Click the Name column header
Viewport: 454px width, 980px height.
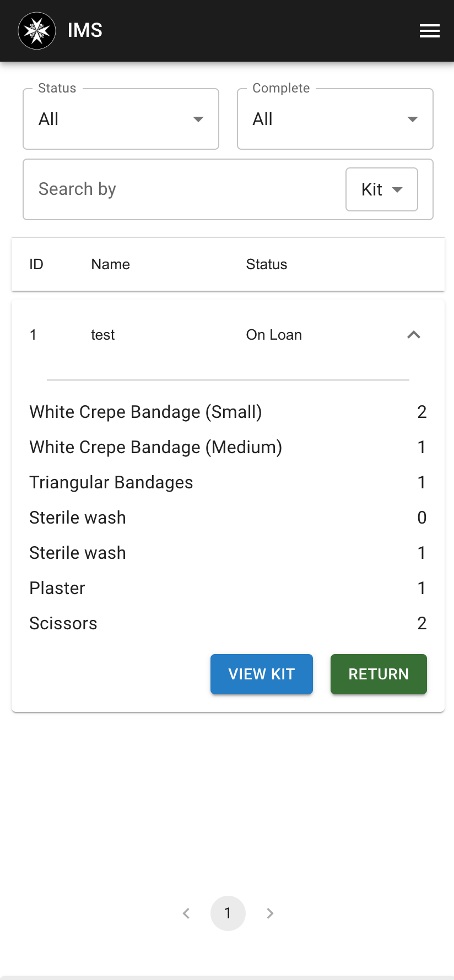click(x=111, y=264)
